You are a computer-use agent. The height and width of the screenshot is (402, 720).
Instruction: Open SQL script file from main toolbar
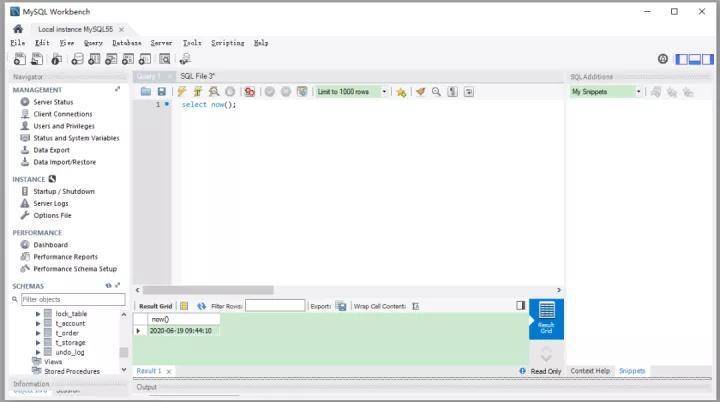coord(37,59)
